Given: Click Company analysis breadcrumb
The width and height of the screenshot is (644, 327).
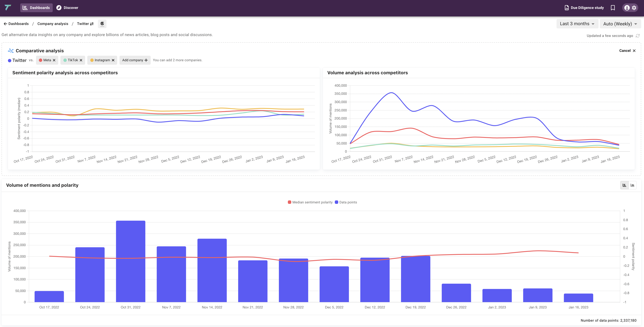Looking at the screenshot, I should coord(53,24).
